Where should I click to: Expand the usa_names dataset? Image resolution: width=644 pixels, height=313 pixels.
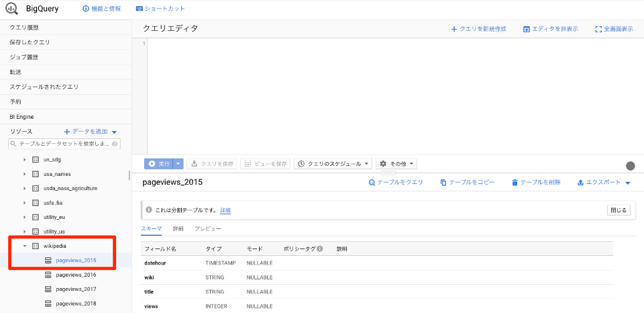[24, 174]
